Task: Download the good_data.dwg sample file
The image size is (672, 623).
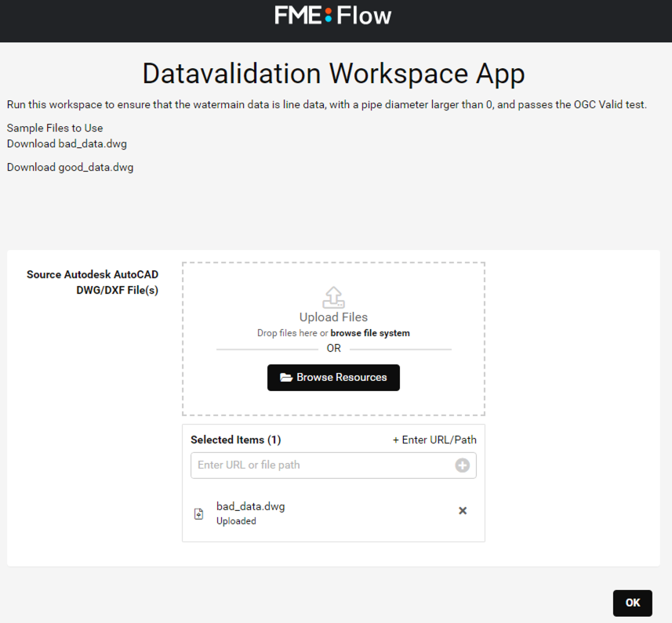Action: coord(70,167)
